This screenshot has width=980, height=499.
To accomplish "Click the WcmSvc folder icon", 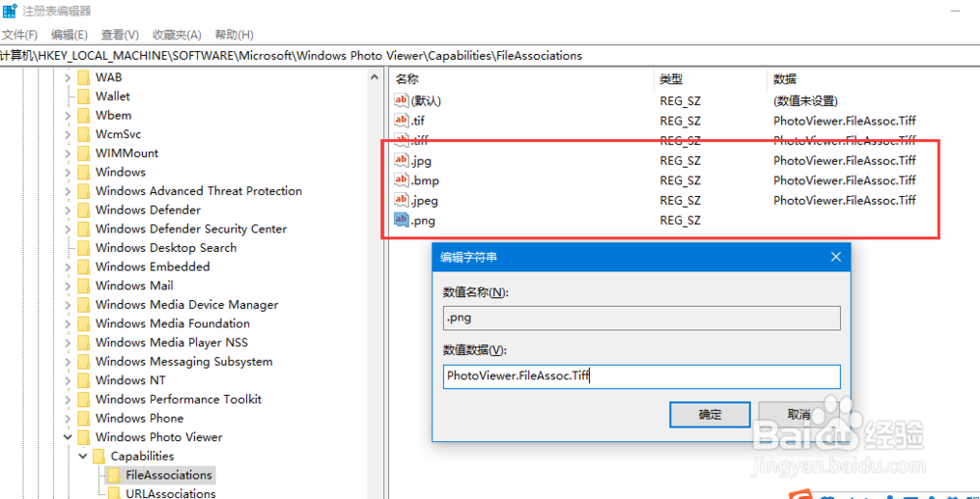I will pyautogui.click(x=83, y=134).
